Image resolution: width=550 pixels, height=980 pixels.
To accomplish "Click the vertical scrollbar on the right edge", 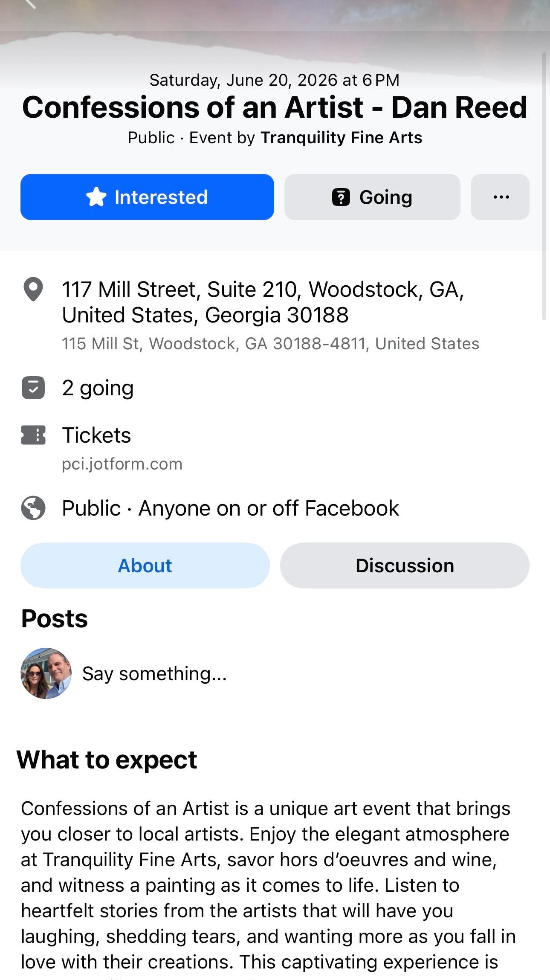I will pos(544,186).
